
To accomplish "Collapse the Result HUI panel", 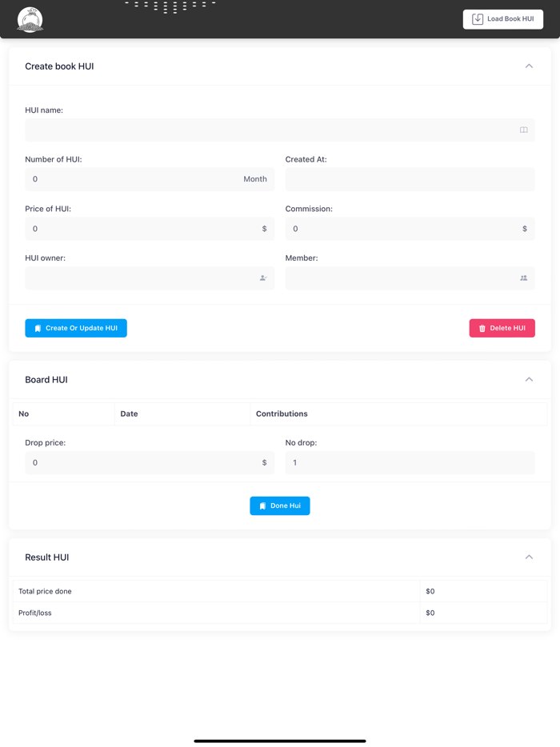I will point(529,557).
